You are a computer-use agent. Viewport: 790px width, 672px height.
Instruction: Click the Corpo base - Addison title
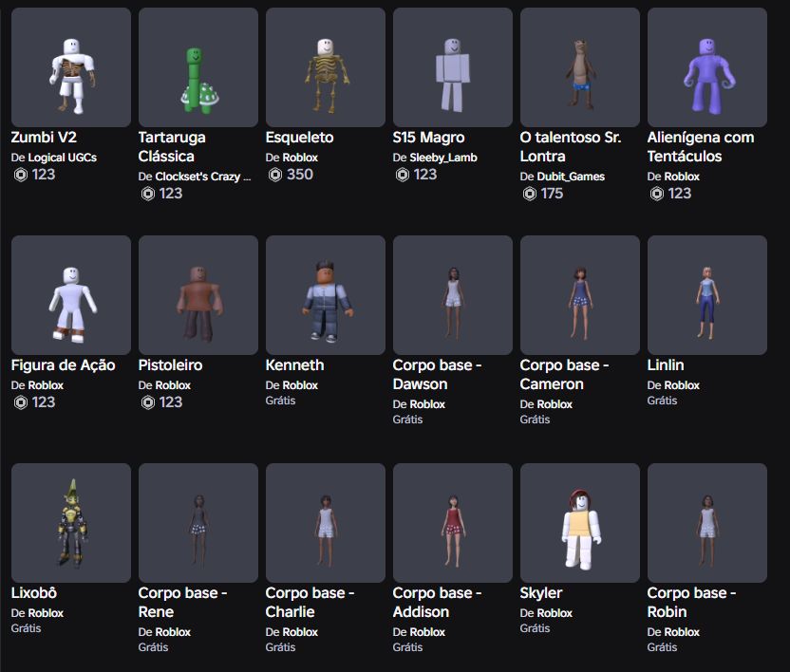coord(437,602)
